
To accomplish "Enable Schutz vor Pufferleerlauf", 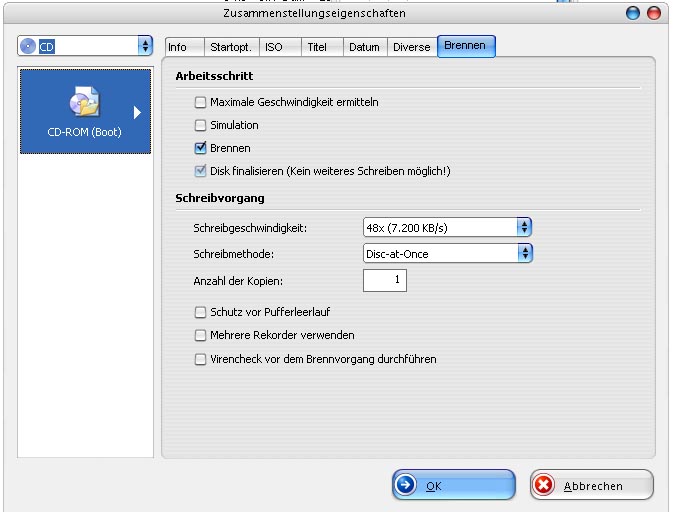I will [200, 312].
